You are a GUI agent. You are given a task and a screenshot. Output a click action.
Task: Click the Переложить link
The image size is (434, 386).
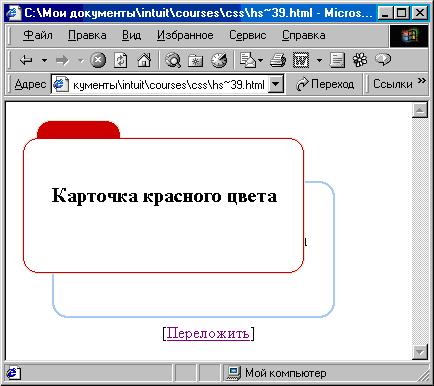tap(208, 333)
